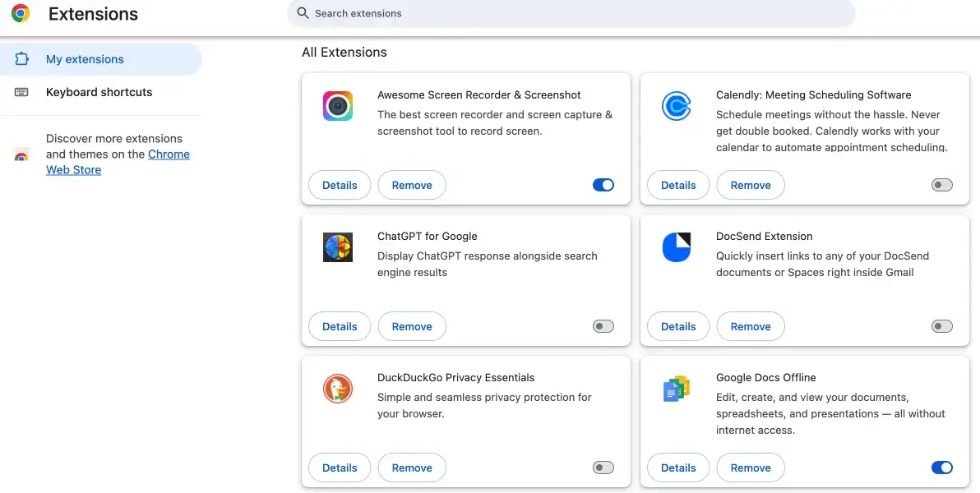
Task: Open Details for DuckDuckGo Privacy Essentials
Action: tap(340, 468)
